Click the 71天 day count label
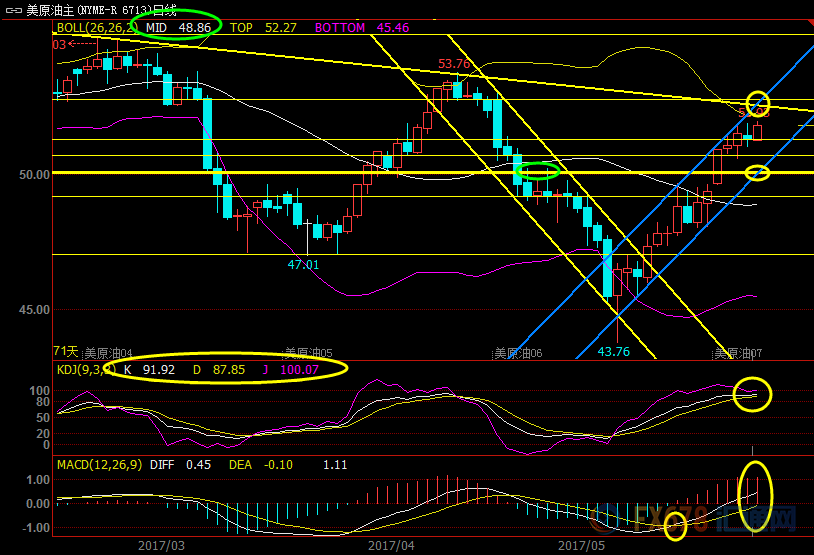The width and height of the screenshot is (814, 555). click(65, 351)
